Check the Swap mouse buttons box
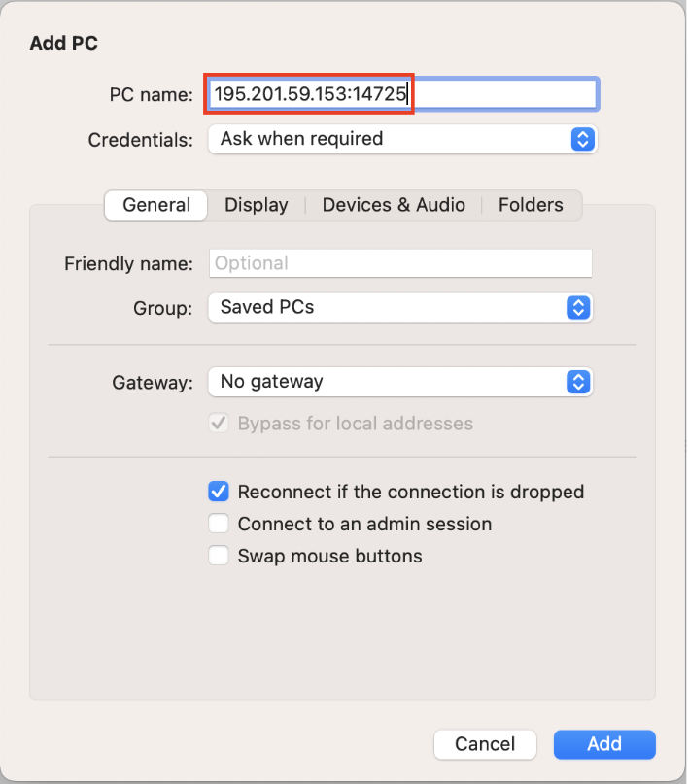Viewport: 688px width, 784px height. (x=219, y=557)
